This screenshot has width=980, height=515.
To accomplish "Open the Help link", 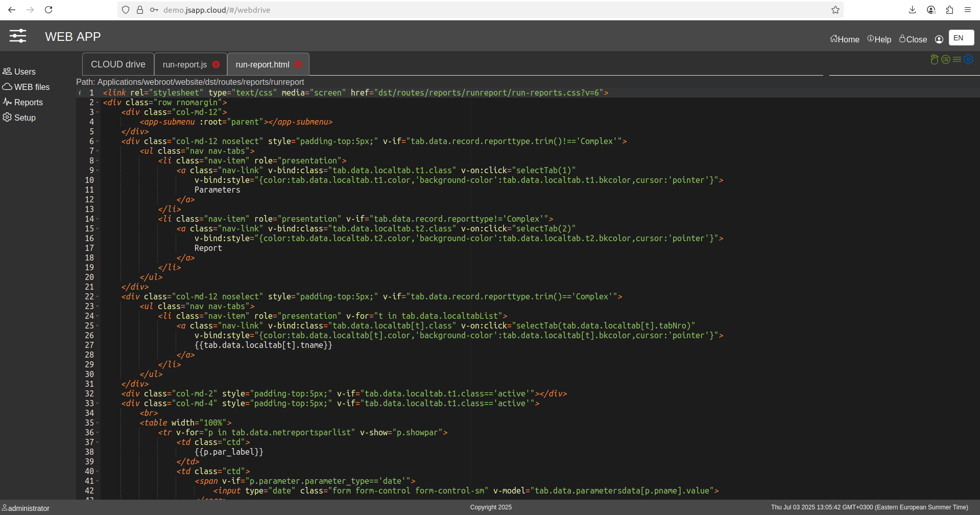I will [x=882, y=39].
